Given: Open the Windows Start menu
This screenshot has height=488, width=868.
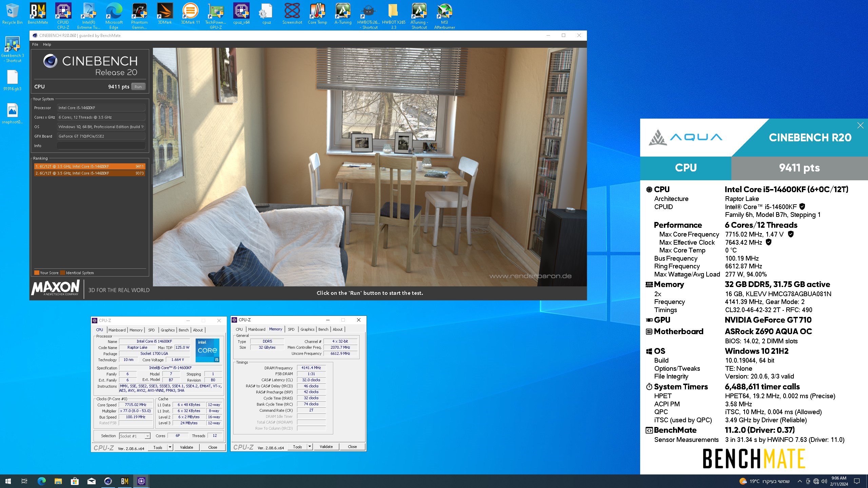Looking at the screenshot, I should (8, 481).
